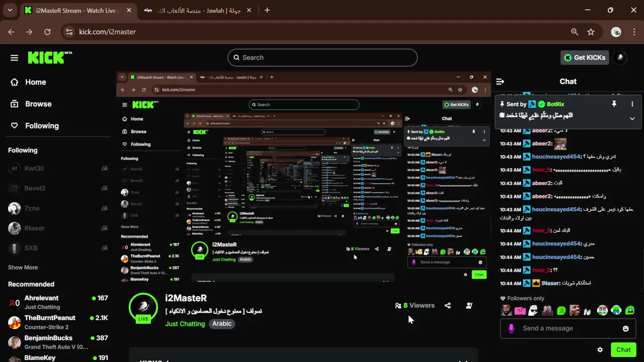The width and height of the screenshot is (644, 362).
Task: Collapse the chat panel using arrow icon
Action: pos(500,81)
